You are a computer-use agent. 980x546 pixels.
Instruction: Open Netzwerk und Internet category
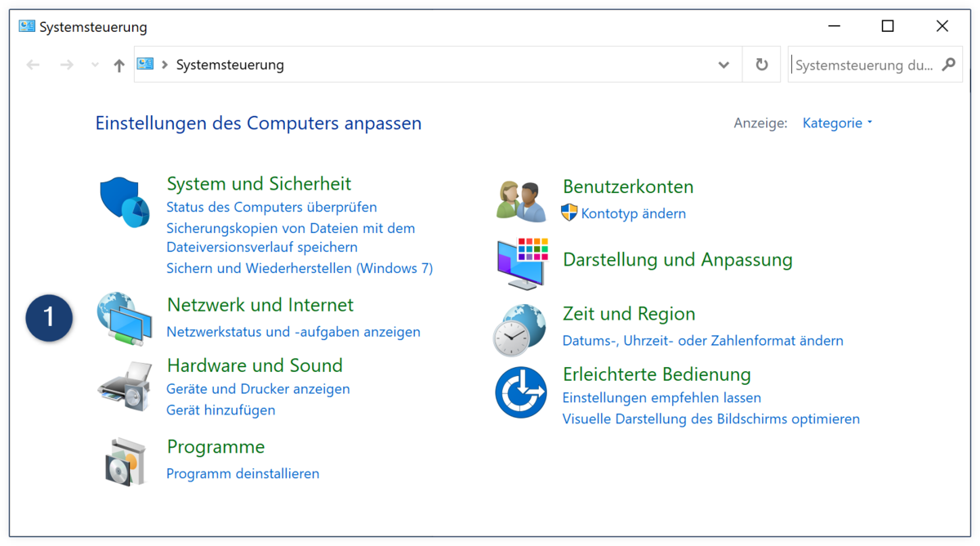[261, 305]
